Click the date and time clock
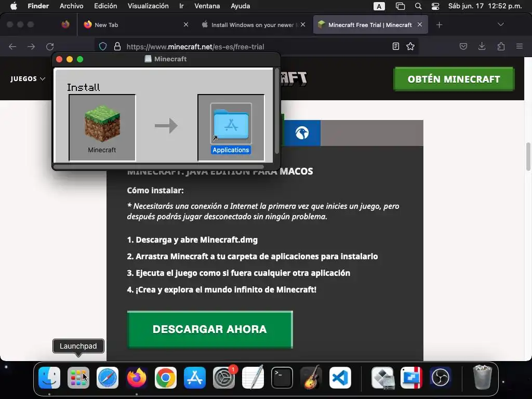This screenshot has height=399, width=532. click(485, 6)
